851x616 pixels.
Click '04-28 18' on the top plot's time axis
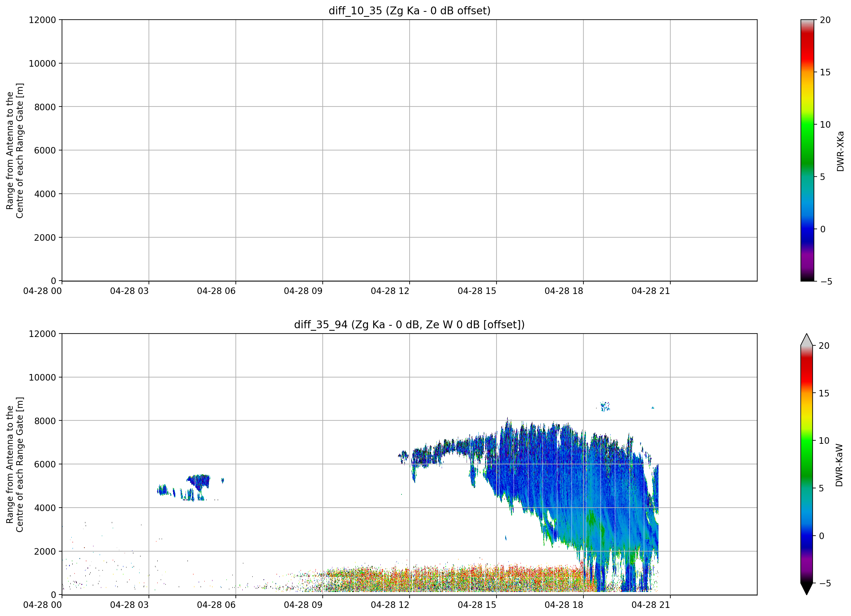(564, 291)
